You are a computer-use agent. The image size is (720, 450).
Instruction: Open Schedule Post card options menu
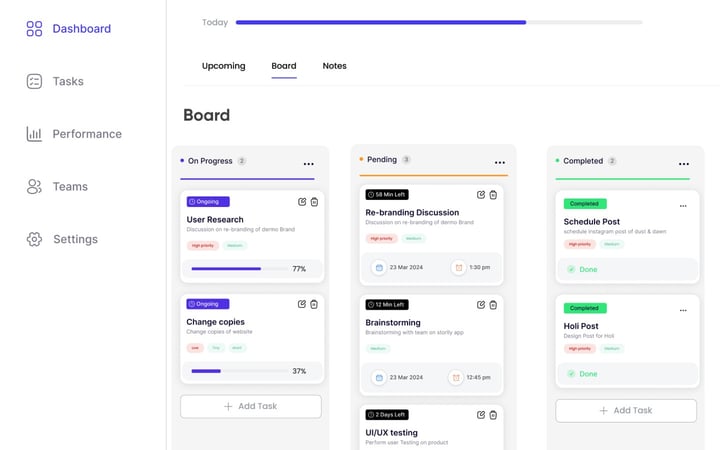click(x=683, y=206)
